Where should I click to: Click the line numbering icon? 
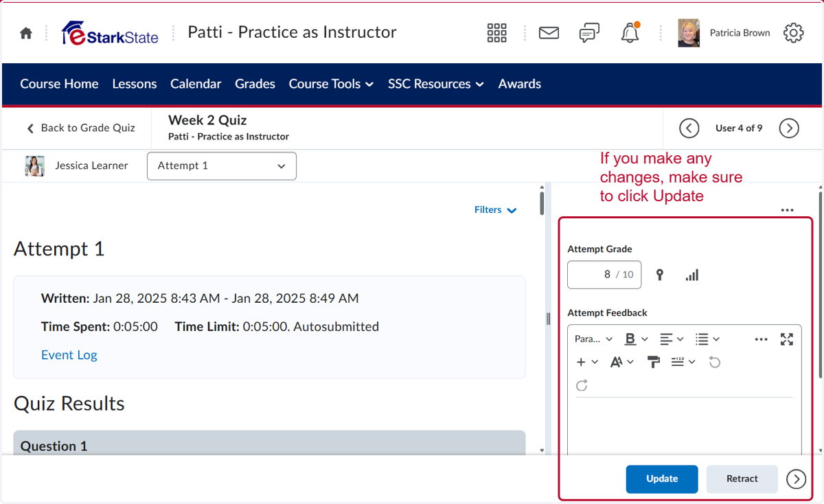click(678, 362)
